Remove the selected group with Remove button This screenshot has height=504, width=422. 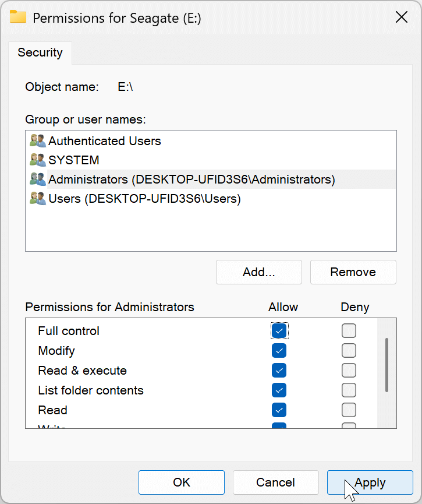click(x=353, y=272)
